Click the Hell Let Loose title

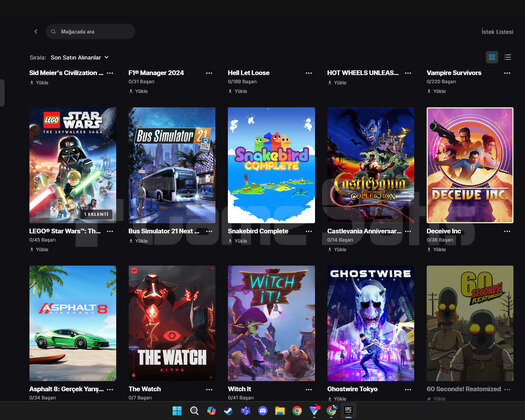248,73
